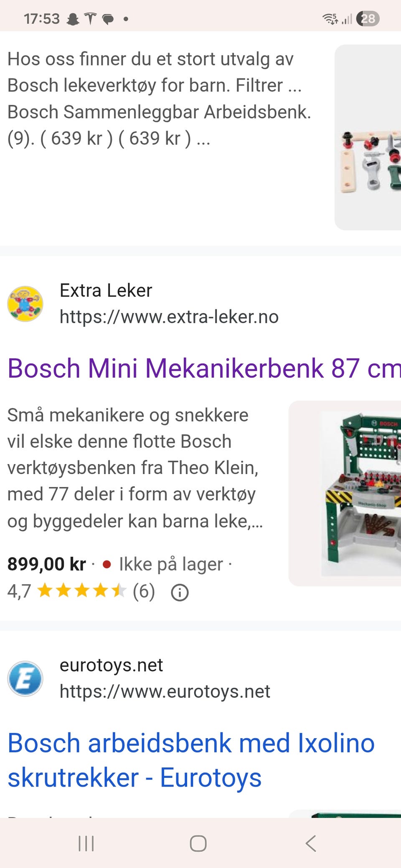Tap the chat bubble notification icon
The height and width of the screenshot is (868, 401).
click(x=108, y=19)
